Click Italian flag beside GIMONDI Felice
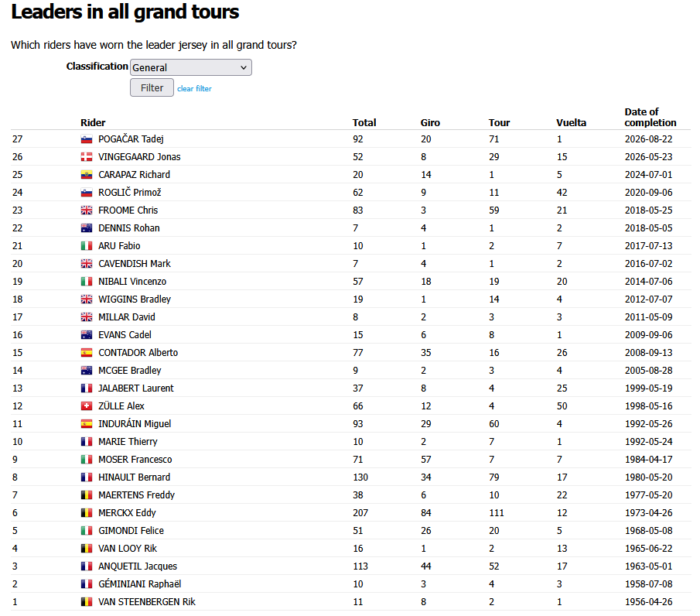Viewport: 700px width, 616px height. [87, 531]
